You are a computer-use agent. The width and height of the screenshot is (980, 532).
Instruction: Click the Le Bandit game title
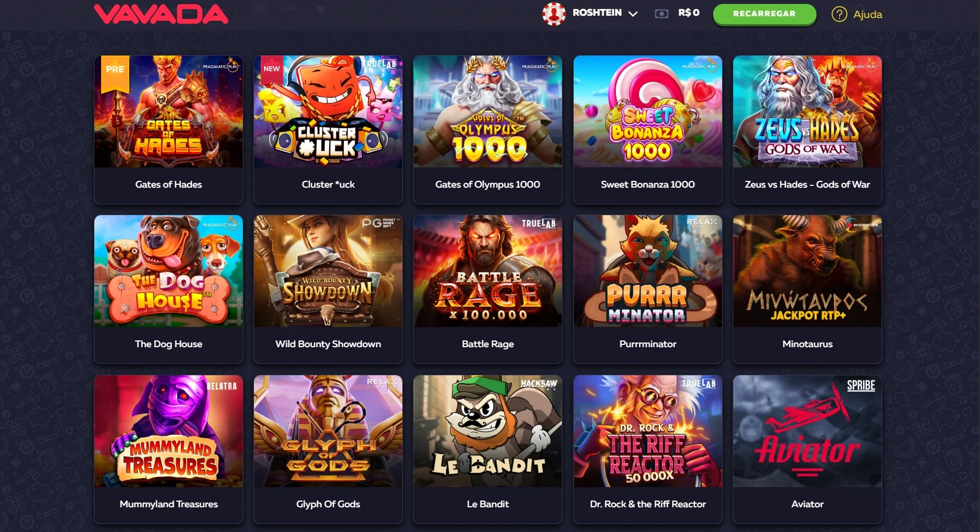(488, 504)
